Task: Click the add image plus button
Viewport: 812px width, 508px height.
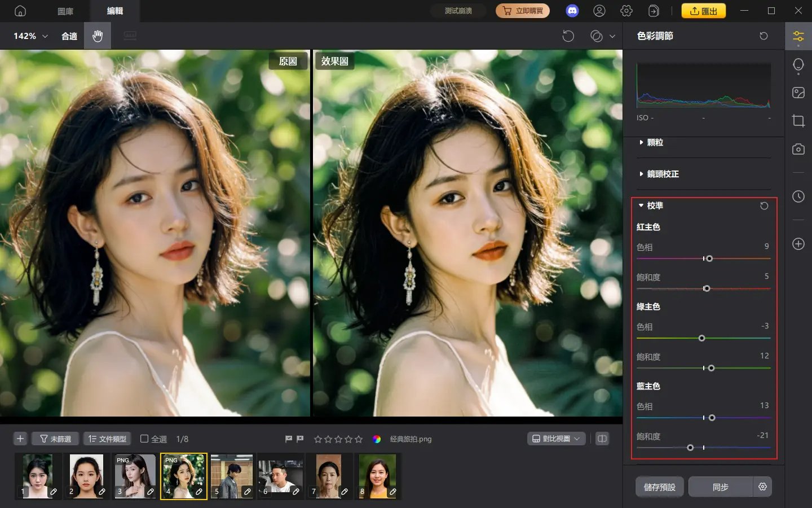Action: [20, 439]
